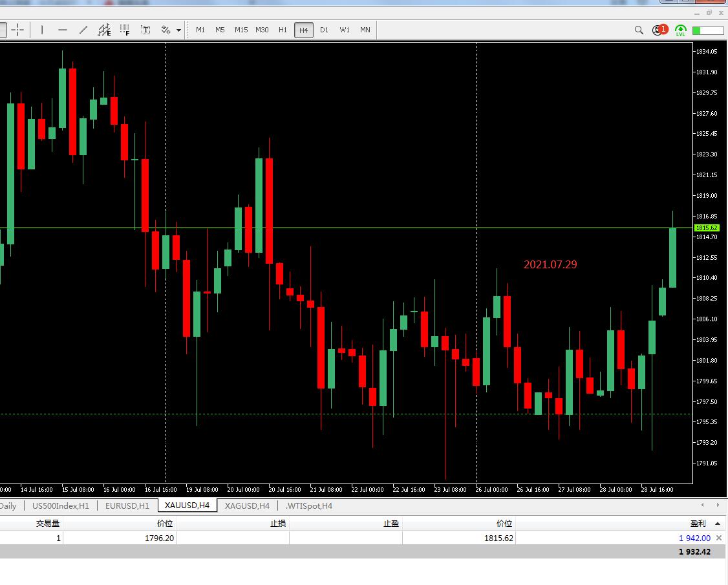728x585 pixels.
Task: Select the Fibonacci retracement tool
Action: point(124,30)
